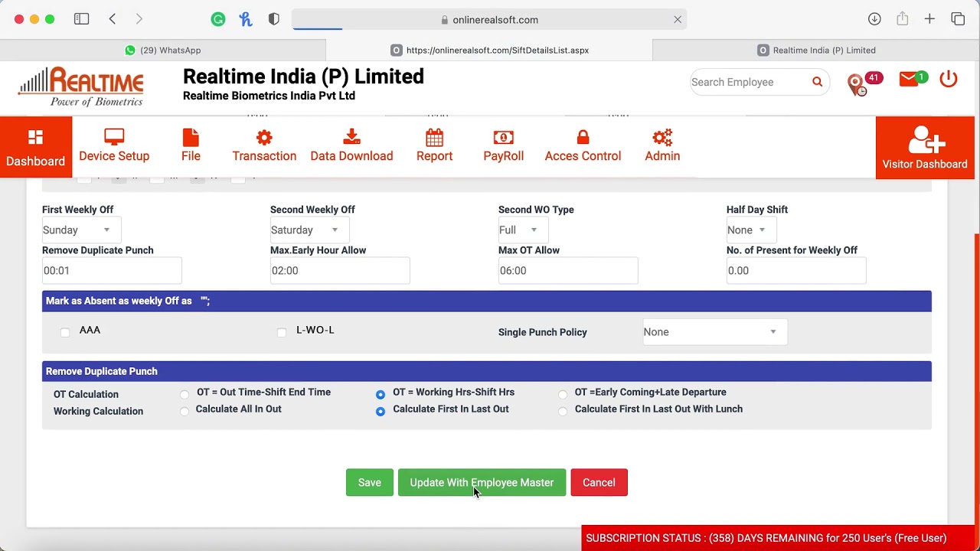Screen dimensions: 980x551
Task: Click Max OT Allow field
Action: [568, 270]
